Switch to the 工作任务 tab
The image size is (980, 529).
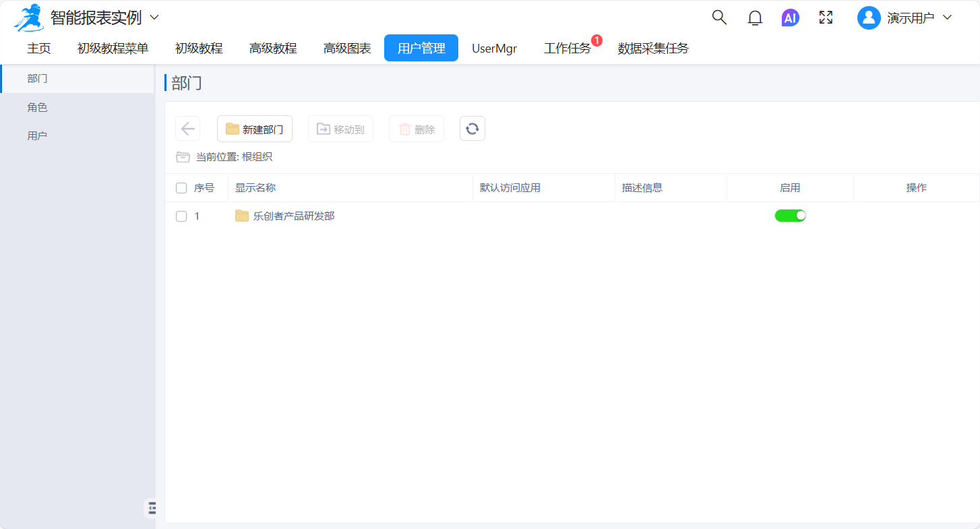pyautogui.click(x=567, y=49)
